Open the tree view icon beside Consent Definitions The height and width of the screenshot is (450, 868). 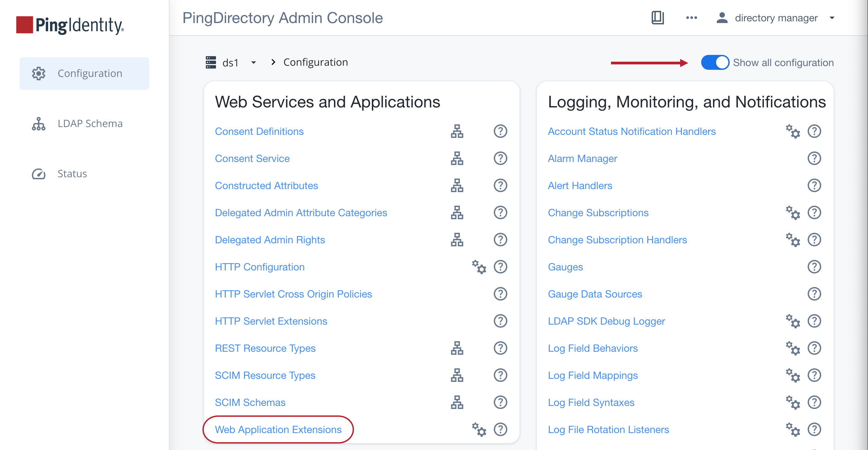457,132
